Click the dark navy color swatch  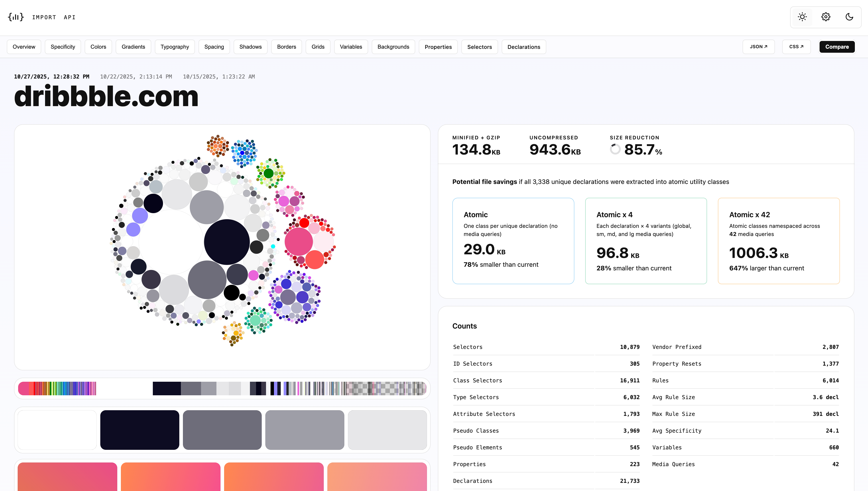coord(139,430)
